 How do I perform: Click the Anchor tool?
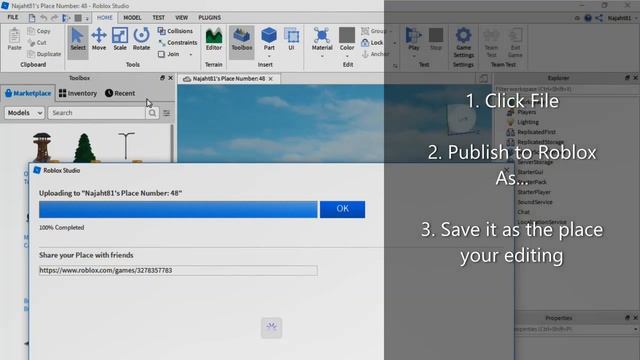click(x=375, y=54)
